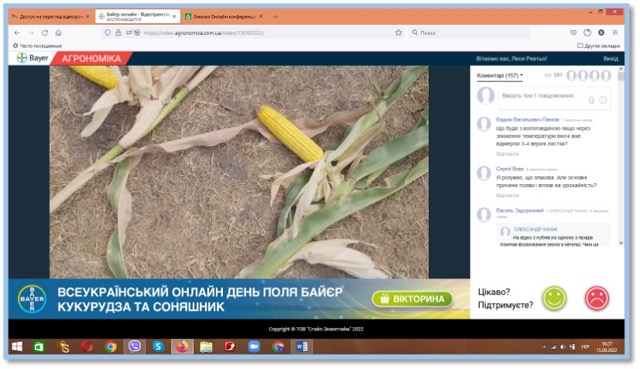Screen dimensions: 640x369
Task: Open Word from the taskbar
Action: click(x=302, y=347)
